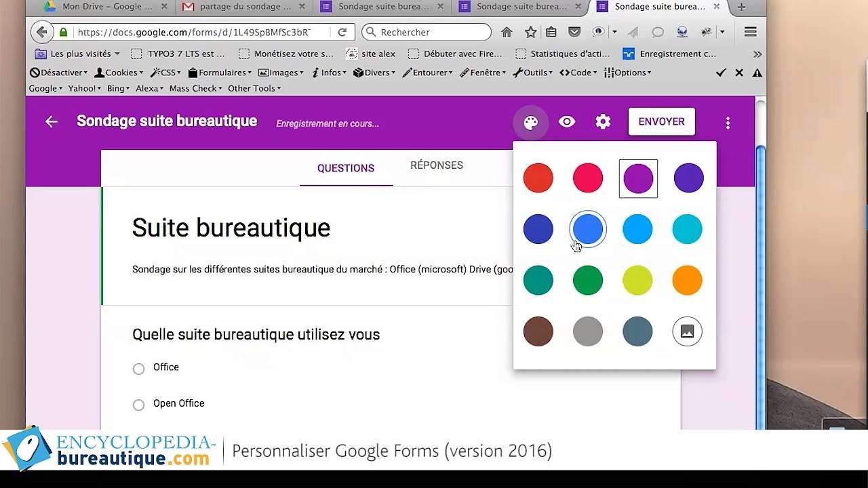Pick the red theme color swatch
This screenshot has height=488, width=868.
(538, 178)
